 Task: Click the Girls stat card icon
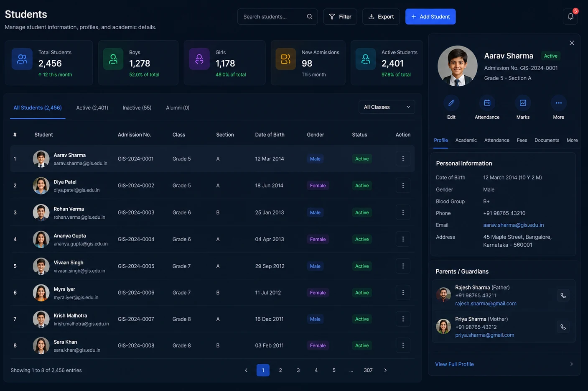[x=199, y=59]
